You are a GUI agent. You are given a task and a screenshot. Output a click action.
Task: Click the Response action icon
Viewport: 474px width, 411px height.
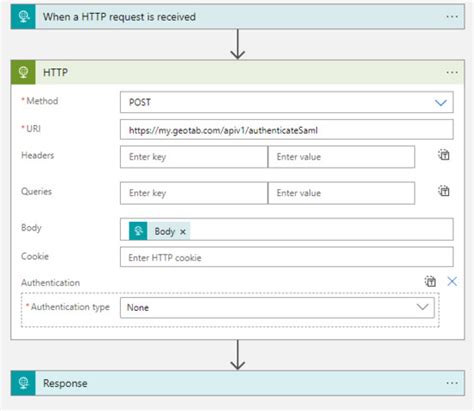point(23,383)
